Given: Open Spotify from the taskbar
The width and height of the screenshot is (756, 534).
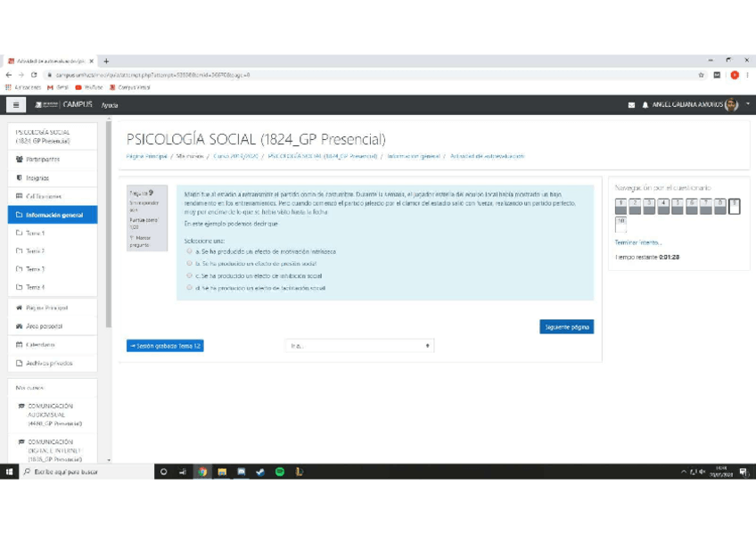Looking at the screenshot, I should 280,472.
